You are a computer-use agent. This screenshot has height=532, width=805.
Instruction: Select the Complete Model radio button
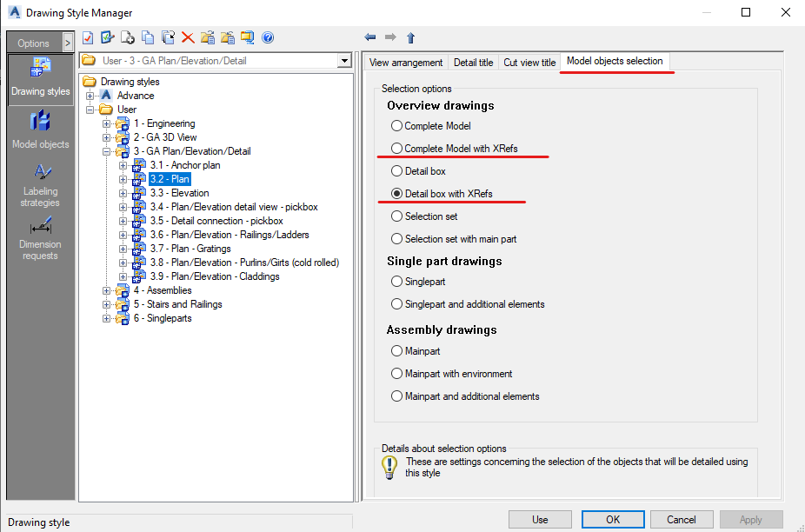pos(396,126)
